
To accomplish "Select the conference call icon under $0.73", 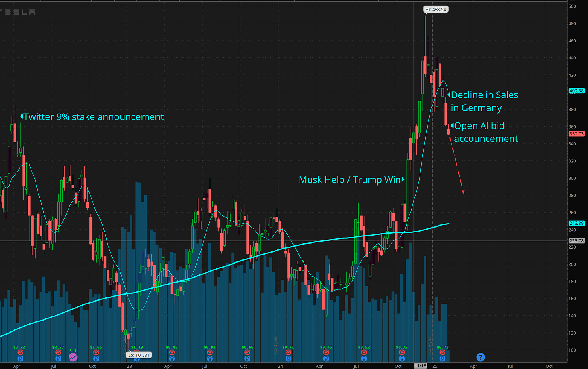I will [443, 352].
